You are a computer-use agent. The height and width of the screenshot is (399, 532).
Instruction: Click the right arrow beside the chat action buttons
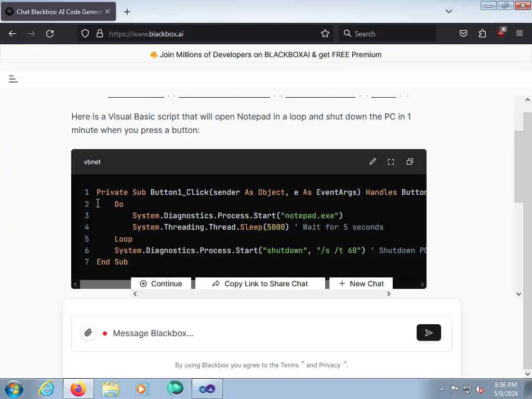tap(389, 294)
